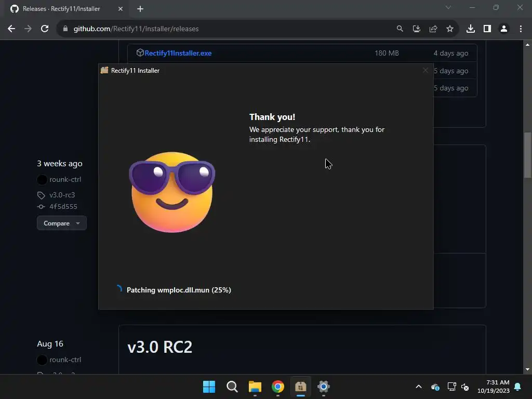Close the Rectify11 Installer dialog

[x=425, y=70]
